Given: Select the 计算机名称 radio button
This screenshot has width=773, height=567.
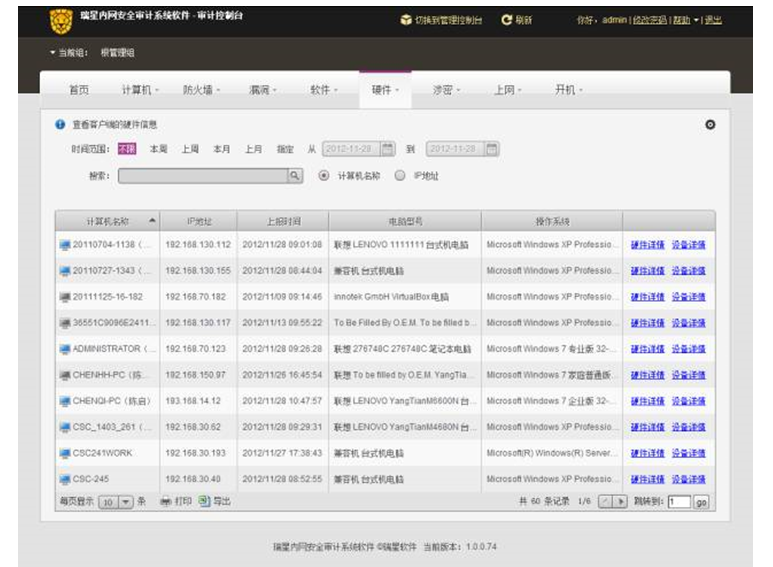Looking at the screenshot, I should click(323, 176).
